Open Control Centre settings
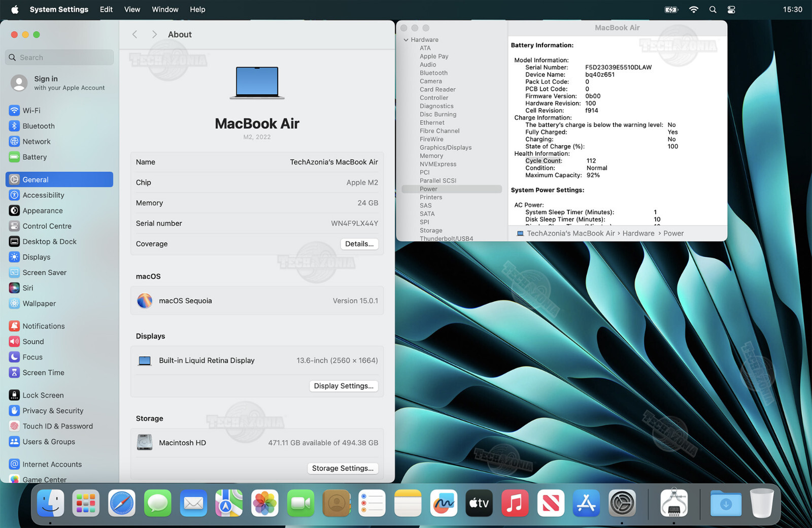The height and width of the screenshot is (528, 812). click(x=59, y=226)
